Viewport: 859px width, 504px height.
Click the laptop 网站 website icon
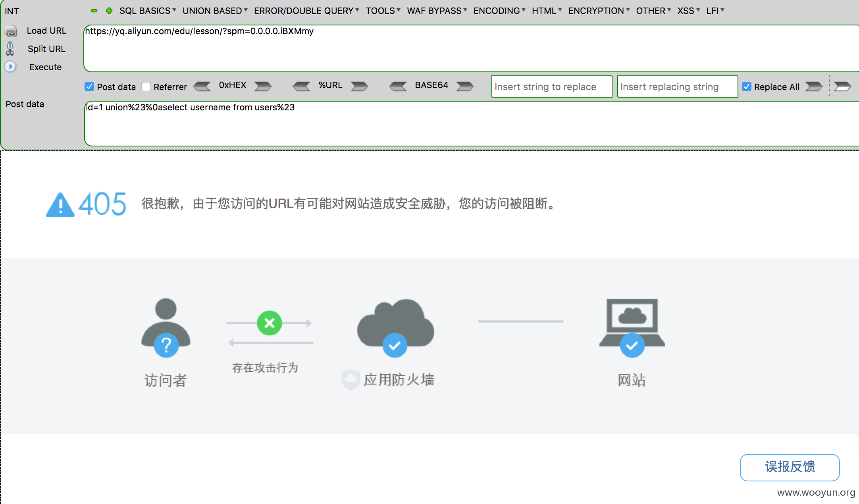click(x=632, y=328)
